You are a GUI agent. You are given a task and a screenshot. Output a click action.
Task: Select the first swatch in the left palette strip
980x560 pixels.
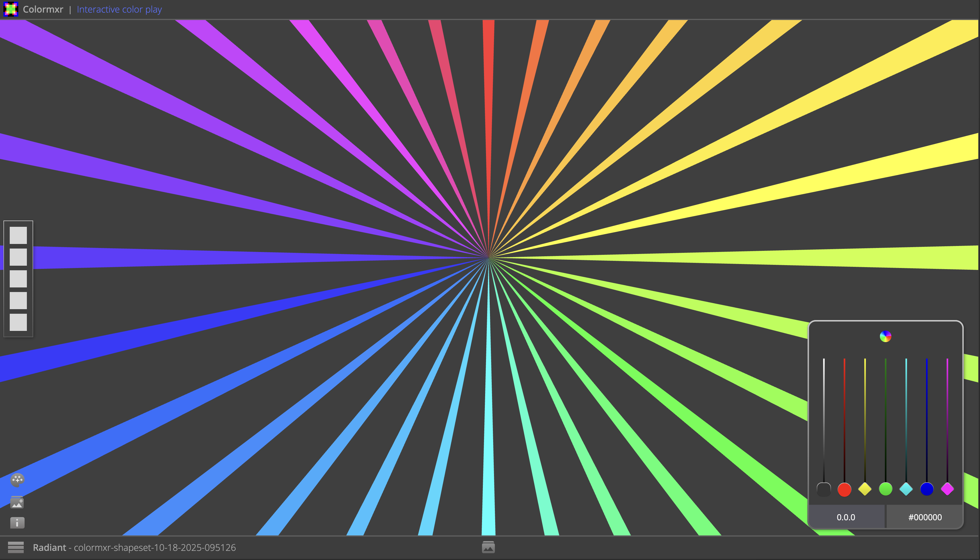coord(18,235)
